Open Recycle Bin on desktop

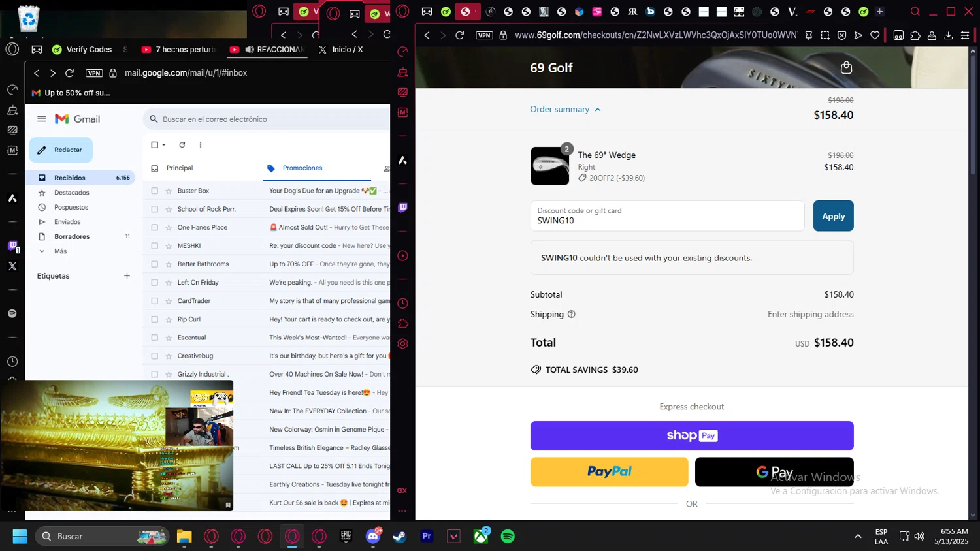[x=29, y=18]
